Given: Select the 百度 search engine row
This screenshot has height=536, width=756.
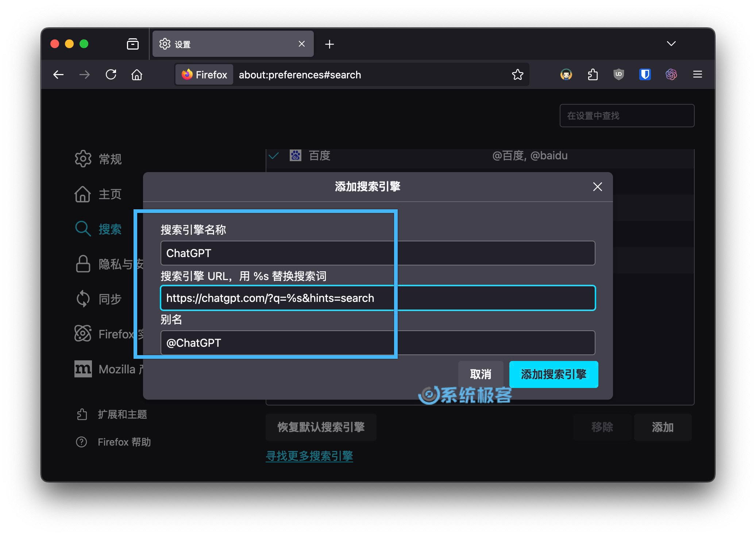Looking at the screenshot, I should (480, 156).
